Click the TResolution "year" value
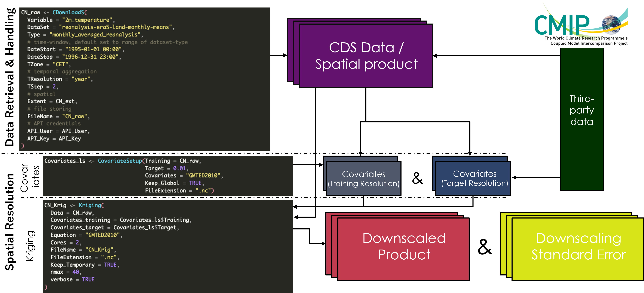Viewport: 644px width, 293px height. pyautogui.click(x=81, y=79)
